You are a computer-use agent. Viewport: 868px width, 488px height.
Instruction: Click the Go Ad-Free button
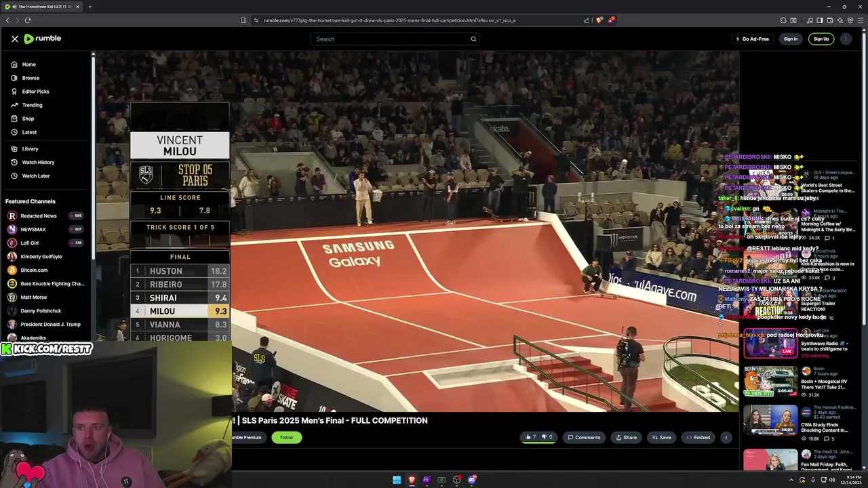[x=753, y=39]
